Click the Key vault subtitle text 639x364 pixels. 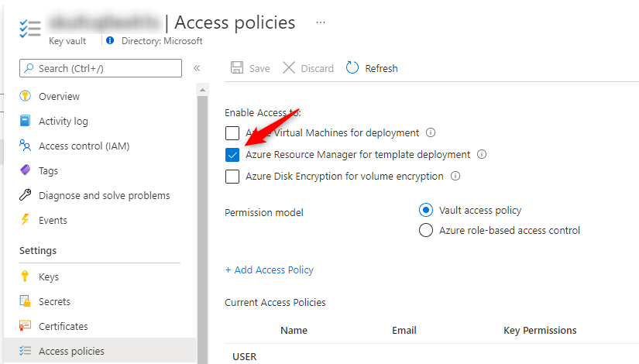point(67,41)
